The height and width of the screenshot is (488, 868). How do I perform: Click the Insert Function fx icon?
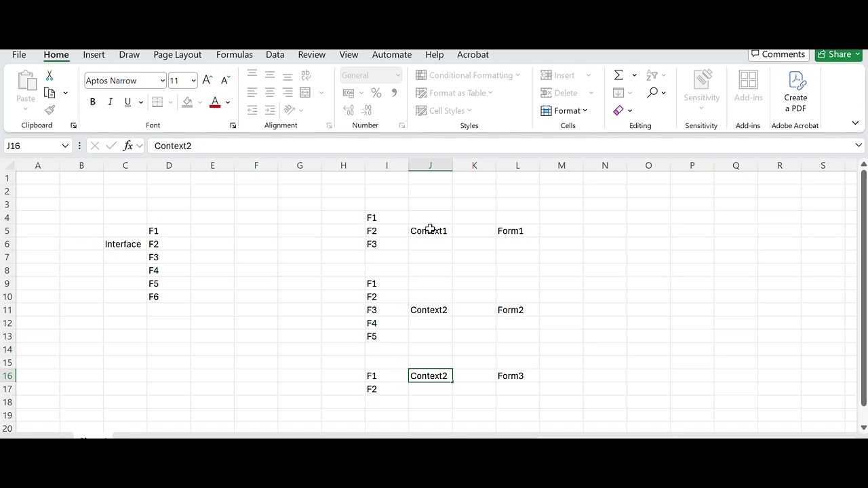tap(127, 146)
